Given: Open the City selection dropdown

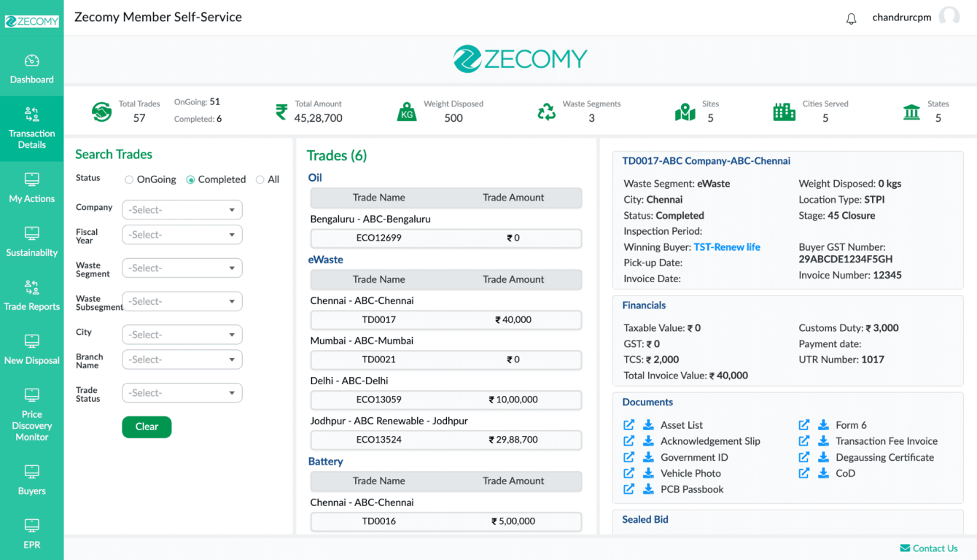Looking at the screenshot, I should tap(182, 334).
